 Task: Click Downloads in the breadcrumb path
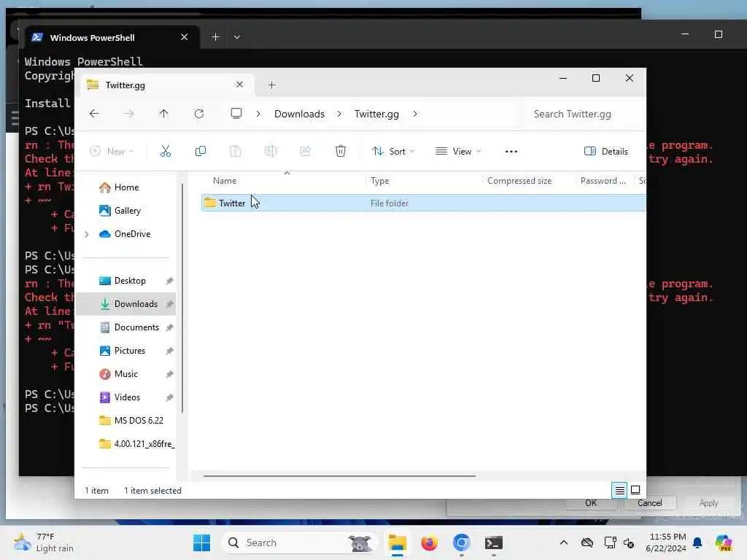point(299,114)
